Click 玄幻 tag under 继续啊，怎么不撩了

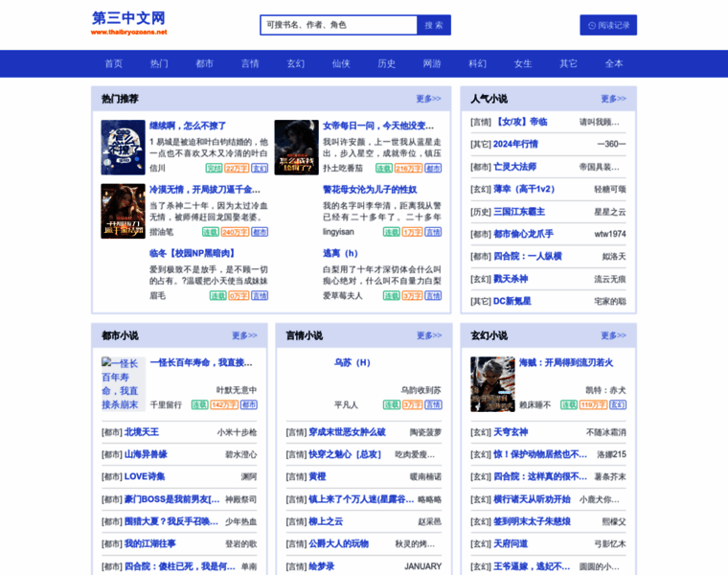(260, 168)
